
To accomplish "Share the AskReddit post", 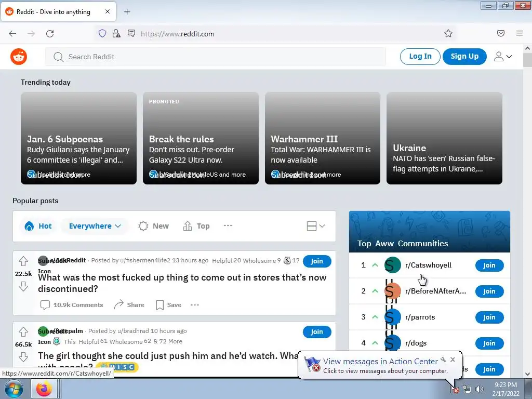I will tap(129, 305).
